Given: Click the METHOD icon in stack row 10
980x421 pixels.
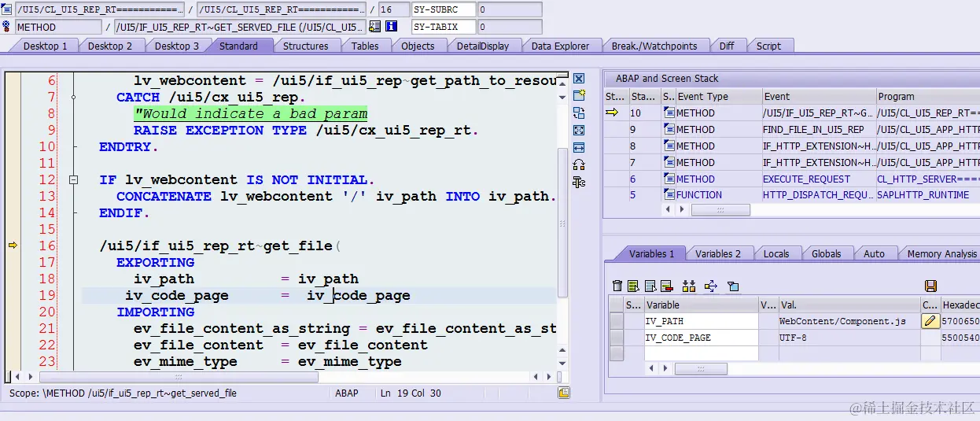Looking at the screenshot, I should click(669, 113).
